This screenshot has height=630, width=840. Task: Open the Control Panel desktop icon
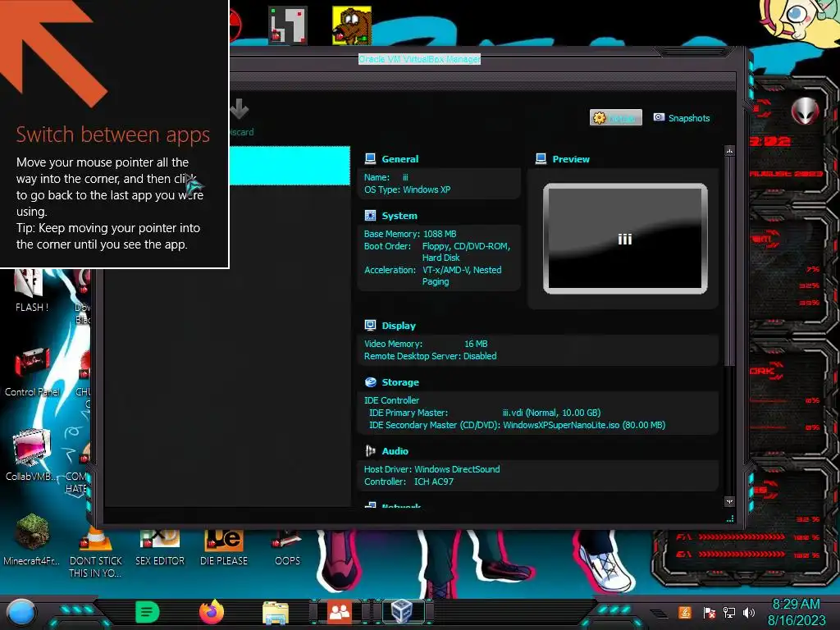tap(32, 363)
